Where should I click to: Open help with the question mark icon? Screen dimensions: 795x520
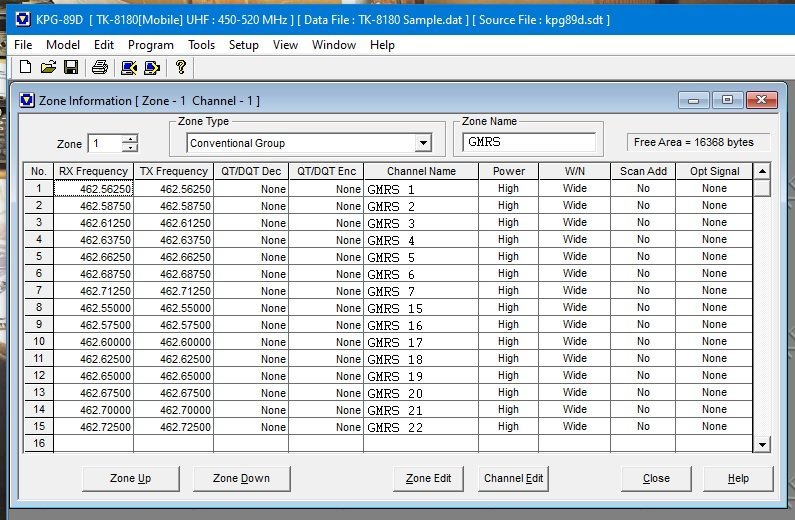click(181, 67)
